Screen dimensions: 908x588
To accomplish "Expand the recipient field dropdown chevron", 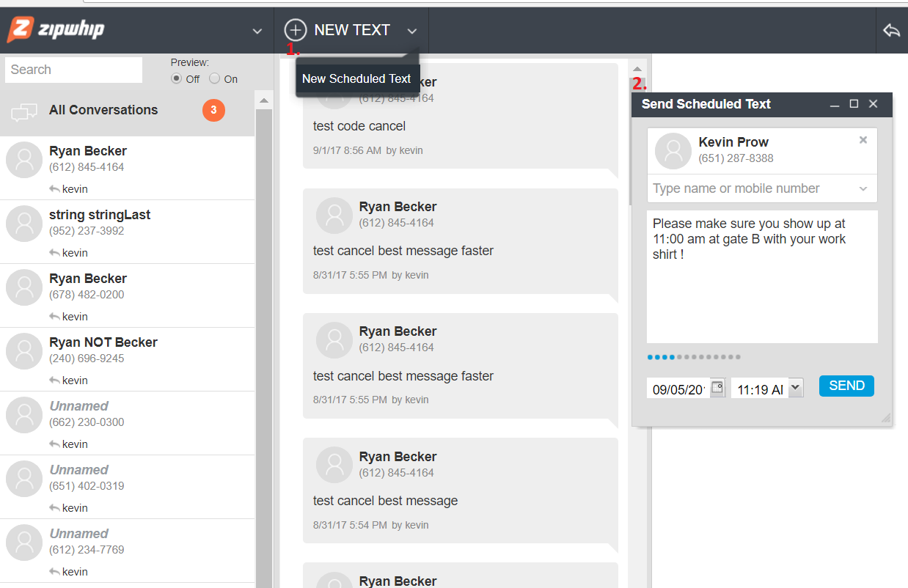I will 863,189.
